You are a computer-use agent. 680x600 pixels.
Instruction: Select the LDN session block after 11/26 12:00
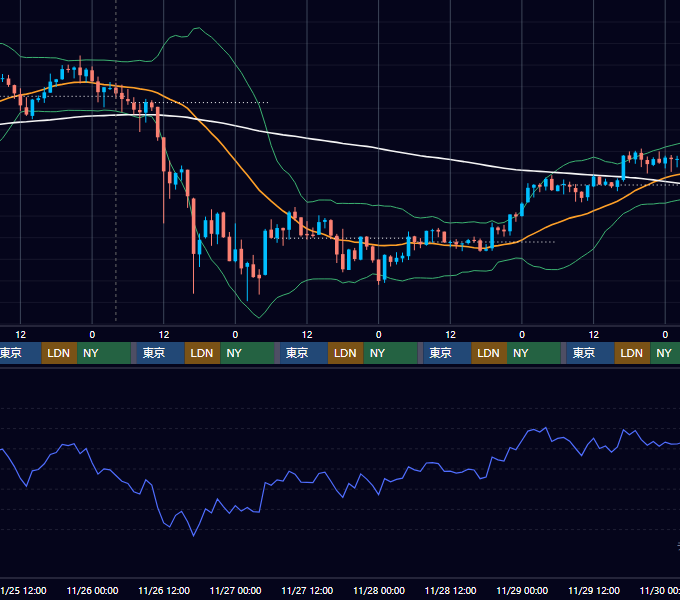click(203, 353)
